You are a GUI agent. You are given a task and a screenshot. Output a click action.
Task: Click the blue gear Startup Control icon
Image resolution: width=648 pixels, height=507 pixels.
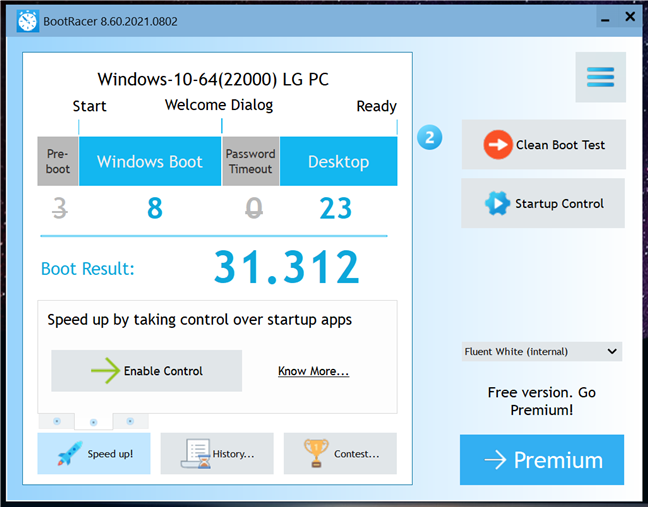pos(497,203)
